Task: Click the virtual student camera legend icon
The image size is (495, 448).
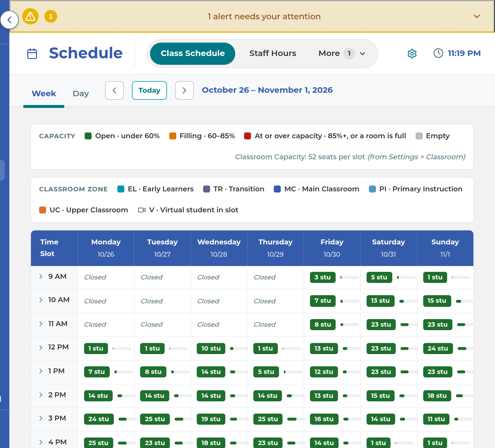Action: 142,210
